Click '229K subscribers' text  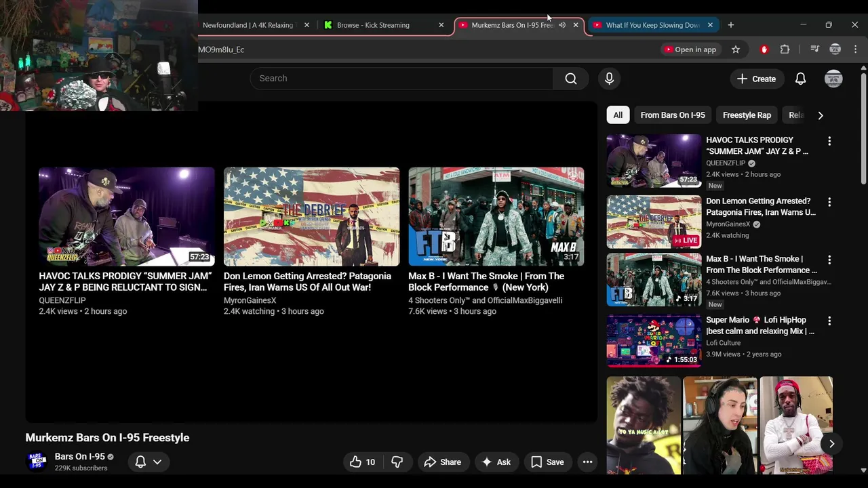pos(81,468)
